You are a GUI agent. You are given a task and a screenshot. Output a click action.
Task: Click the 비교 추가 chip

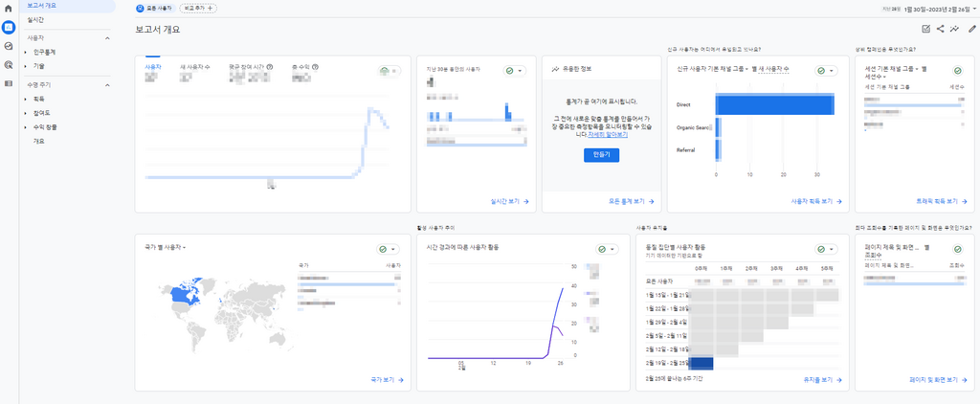click(x=198, y=8)
